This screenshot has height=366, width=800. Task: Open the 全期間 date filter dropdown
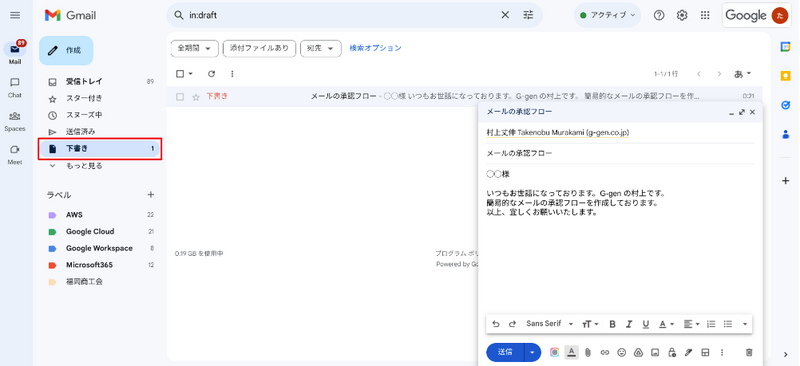pos(194,48)
